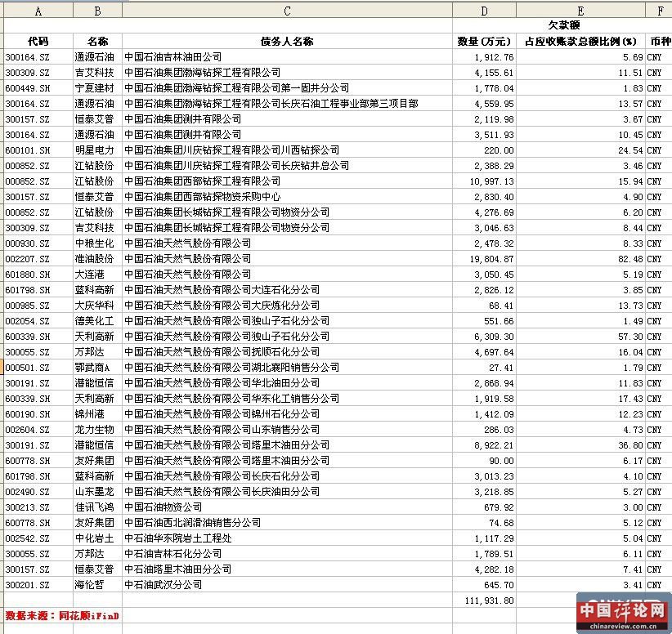
Task: Select debtor cell 中国石油集团西部钻探物资采购中心
Action: coord(287,197)
